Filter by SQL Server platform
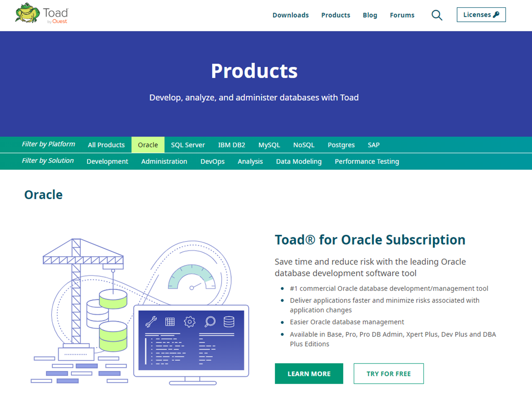Image resolution: width=532 pixels, height=405 pixels. coord(188,145)
